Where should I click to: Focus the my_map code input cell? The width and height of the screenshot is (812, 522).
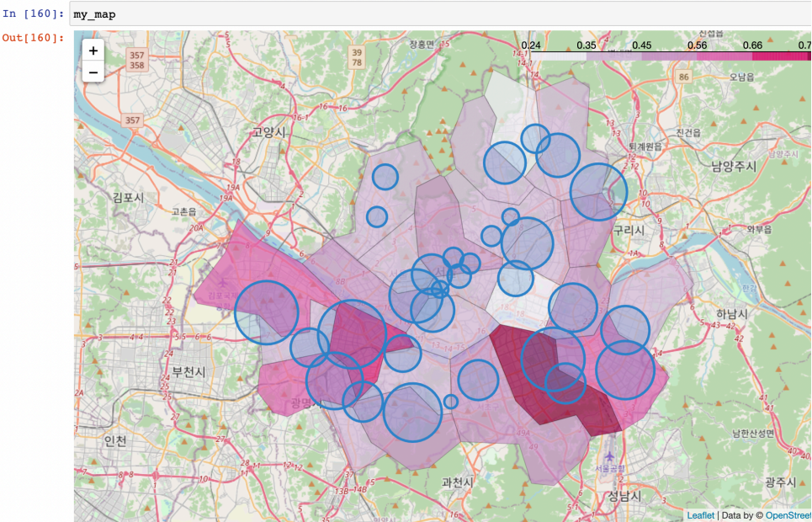tap(440, 14)
